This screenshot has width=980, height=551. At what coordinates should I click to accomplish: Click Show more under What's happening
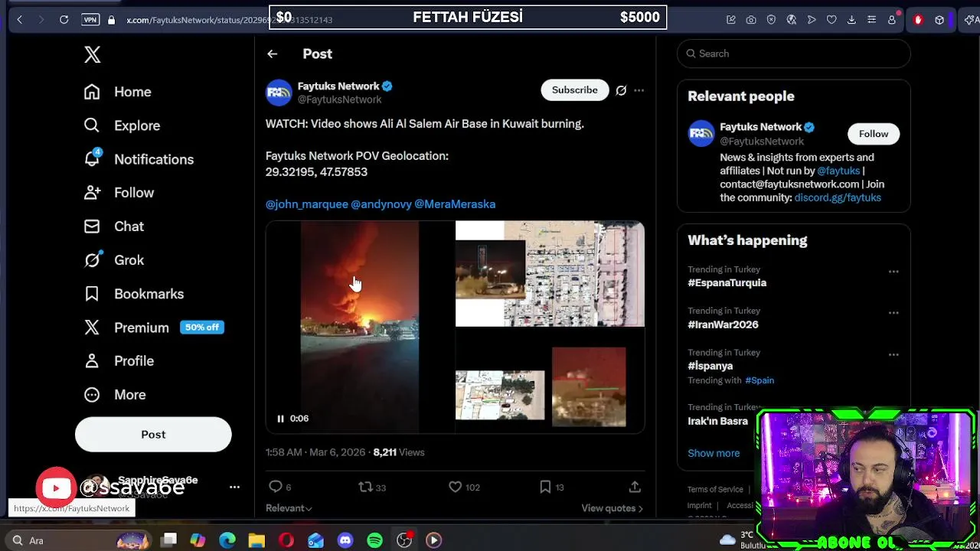point(714,453)
